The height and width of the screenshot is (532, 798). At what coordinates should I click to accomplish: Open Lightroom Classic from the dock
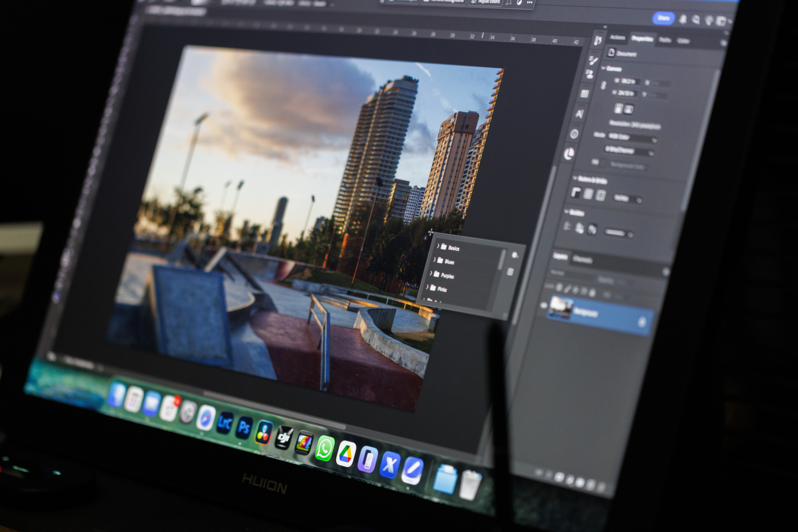coord(224,423)
